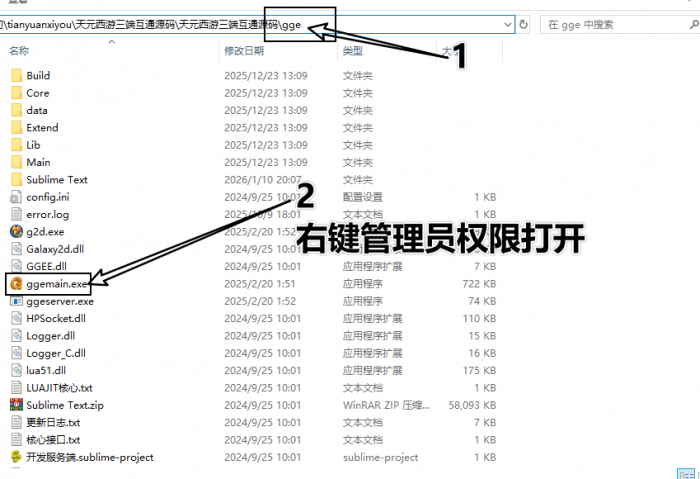700x479 pixels.
Task: Click the ggeserver.exe application icon
Action: point(16,301)
